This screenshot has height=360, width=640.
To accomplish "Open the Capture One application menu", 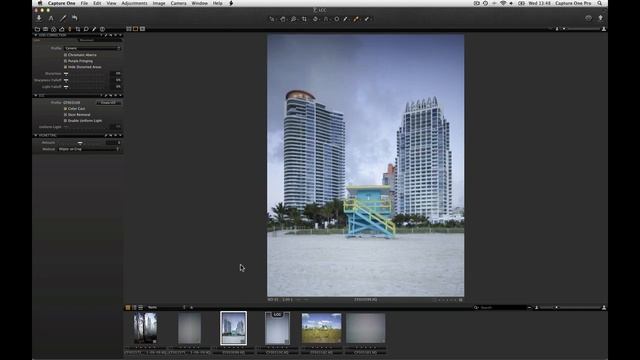I will [62, 3].
